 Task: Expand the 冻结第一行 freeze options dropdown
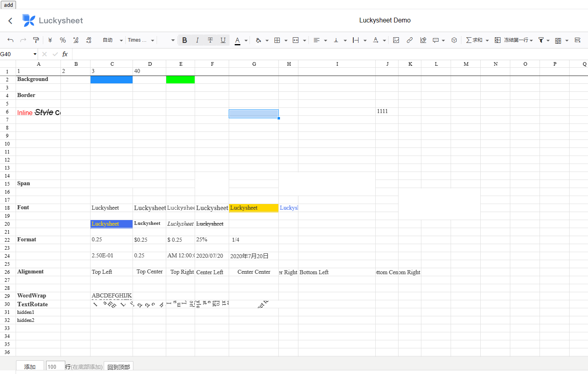pyautogui.click(x=531, y=40)
